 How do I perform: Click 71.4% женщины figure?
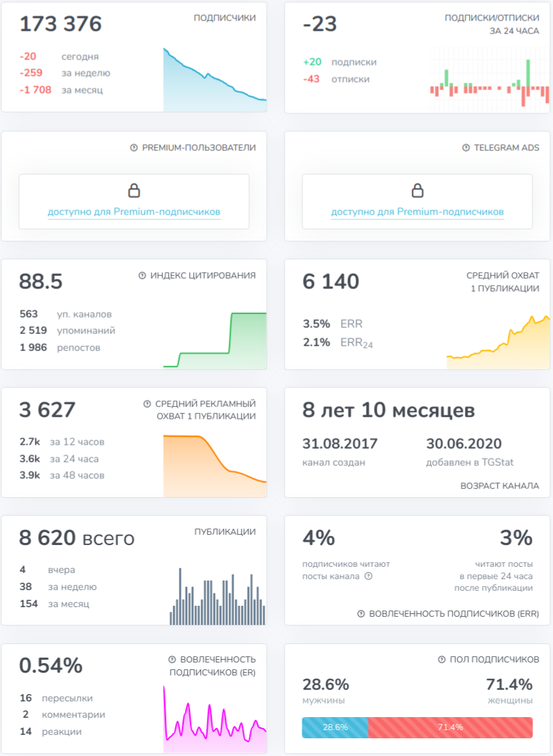tap(509, 685)
